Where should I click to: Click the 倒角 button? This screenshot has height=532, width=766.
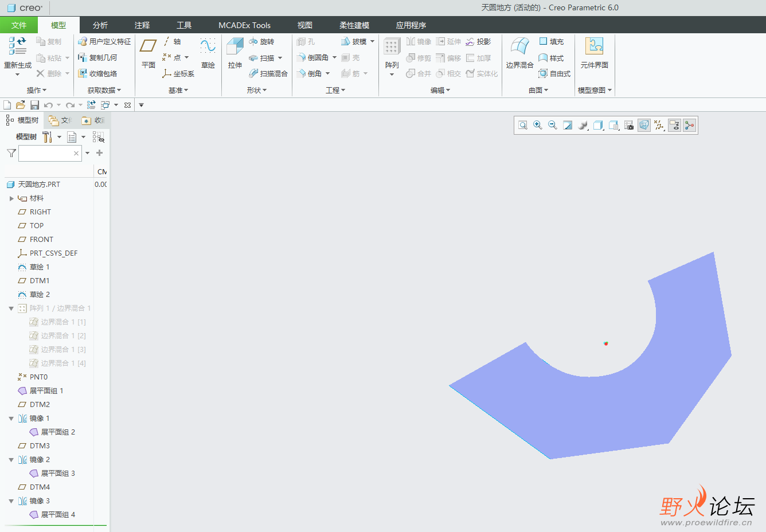(309, 74)
